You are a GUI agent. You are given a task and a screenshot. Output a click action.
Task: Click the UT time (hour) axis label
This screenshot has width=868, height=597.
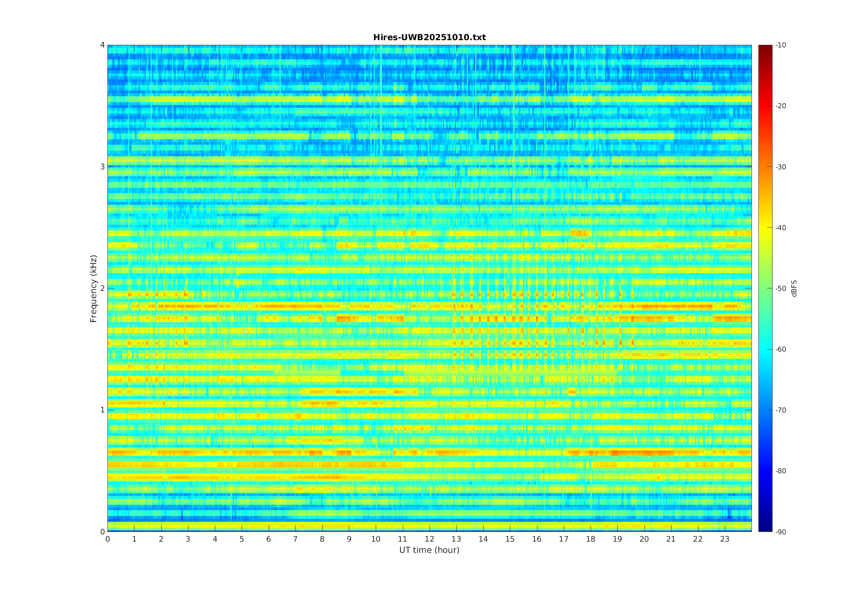[429, 550]
